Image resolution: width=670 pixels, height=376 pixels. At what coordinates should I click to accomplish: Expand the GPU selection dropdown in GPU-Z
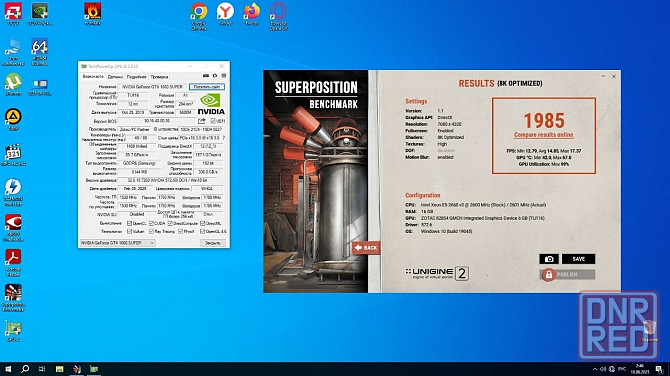point(118,243)
